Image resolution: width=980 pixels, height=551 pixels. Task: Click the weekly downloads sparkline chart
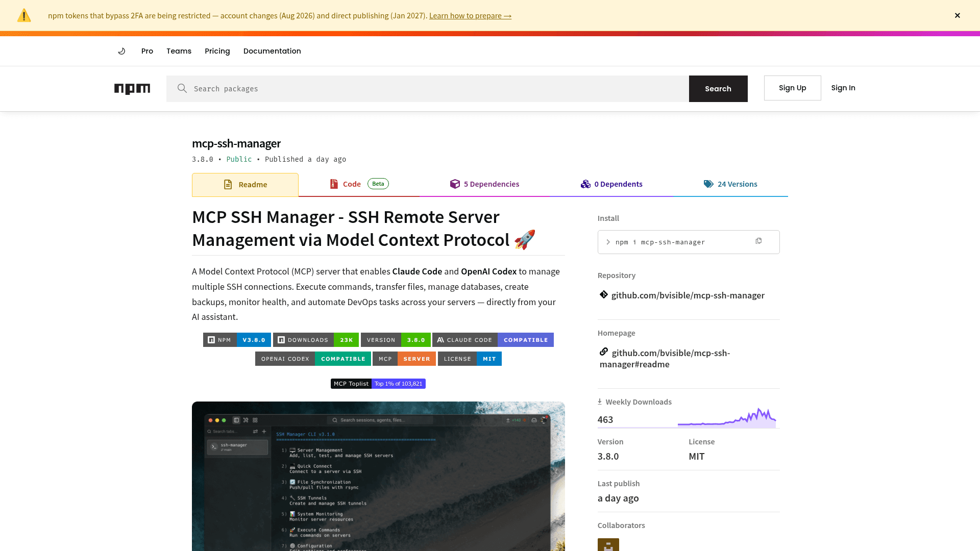coord(727,418)
